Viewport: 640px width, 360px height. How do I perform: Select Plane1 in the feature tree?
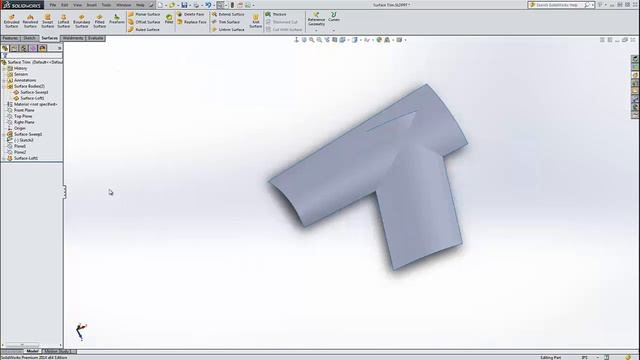(20, 146)
